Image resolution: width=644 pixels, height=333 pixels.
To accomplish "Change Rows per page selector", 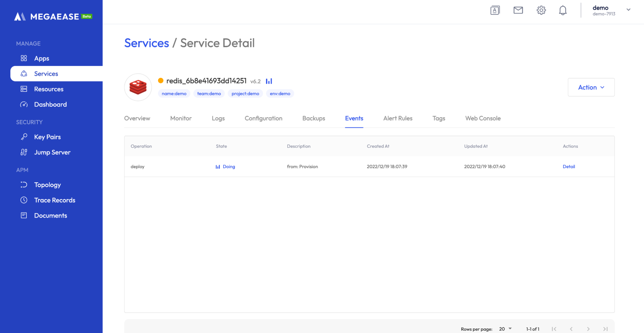I will (504, 329).
